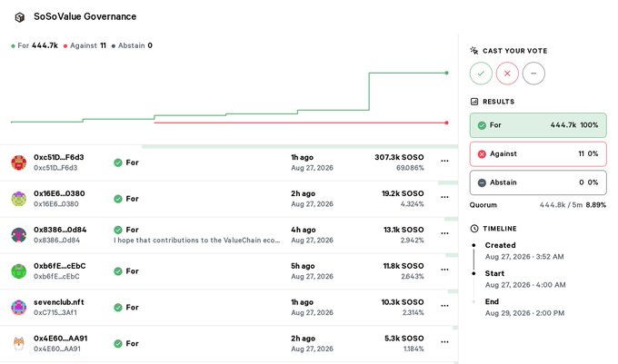Click the Results chart icon
Screen dimensions: 618x364
click(474, 102)
